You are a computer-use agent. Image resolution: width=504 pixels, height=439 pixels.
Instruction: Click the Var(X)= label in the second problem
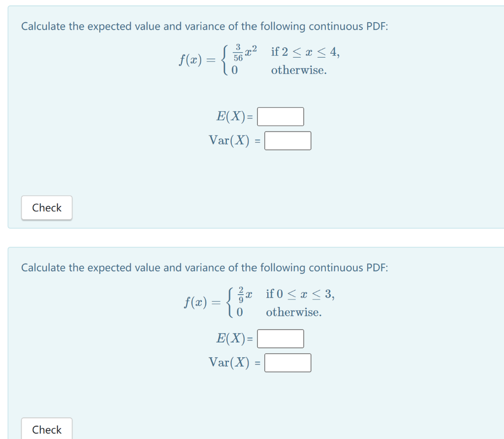pyautogui.click(x=233, y=363)
